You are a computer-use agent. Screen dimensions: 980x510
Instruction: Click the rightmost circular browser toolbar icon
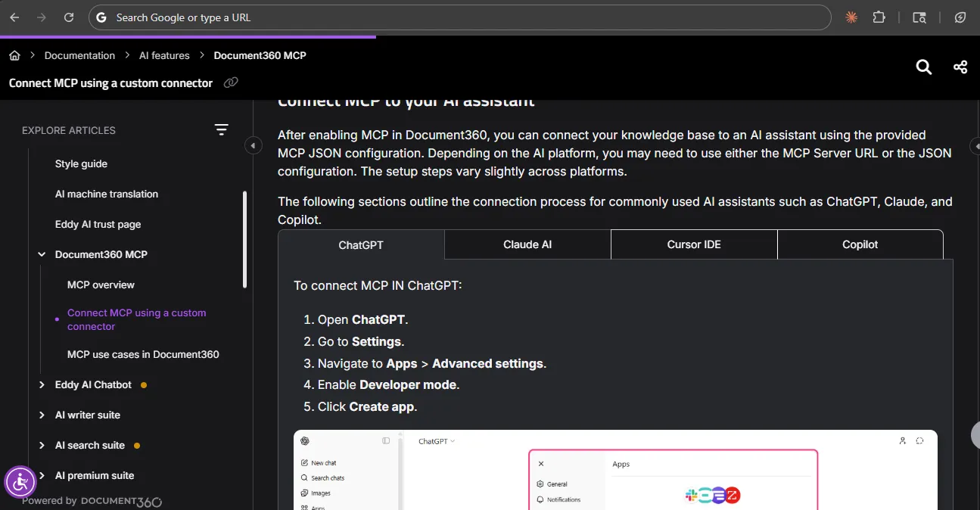point(960,17)
